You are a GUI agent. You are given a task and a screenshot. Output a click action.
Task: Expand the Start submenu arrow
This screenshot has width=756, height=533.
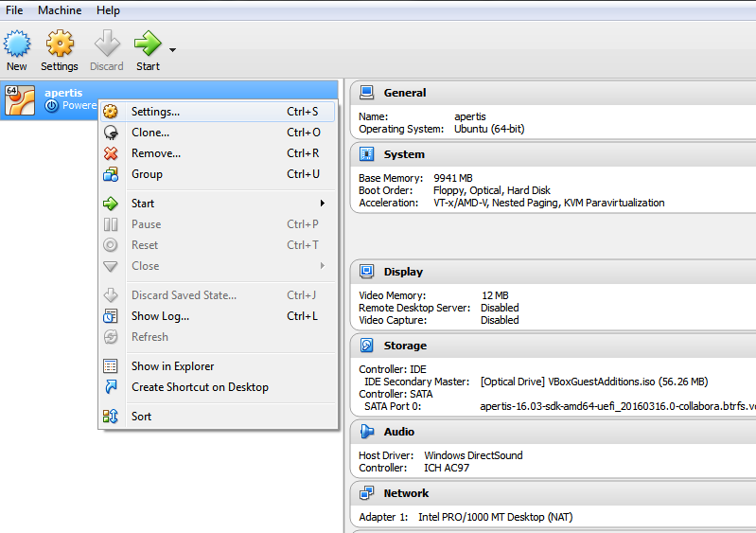tap(322, 204)
